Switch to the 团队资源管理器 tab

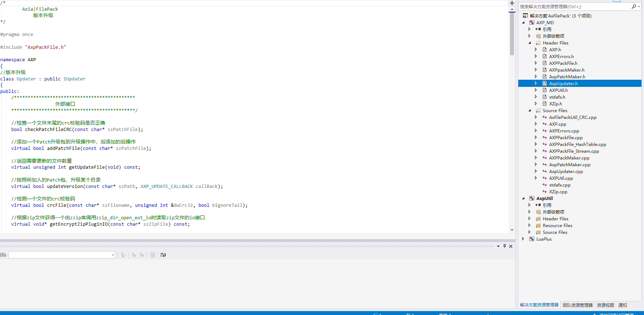[577, 305]
